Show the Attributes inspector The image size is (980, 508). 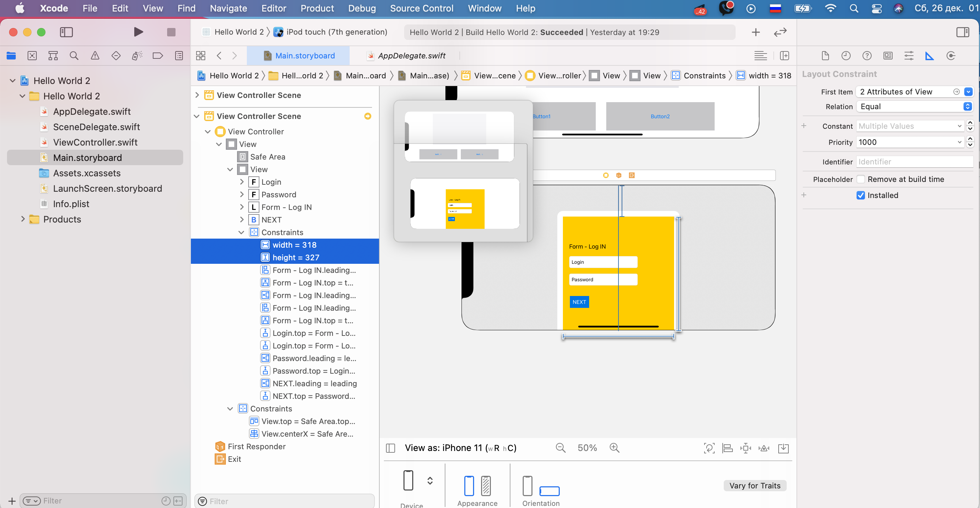[x=909, y=56]
